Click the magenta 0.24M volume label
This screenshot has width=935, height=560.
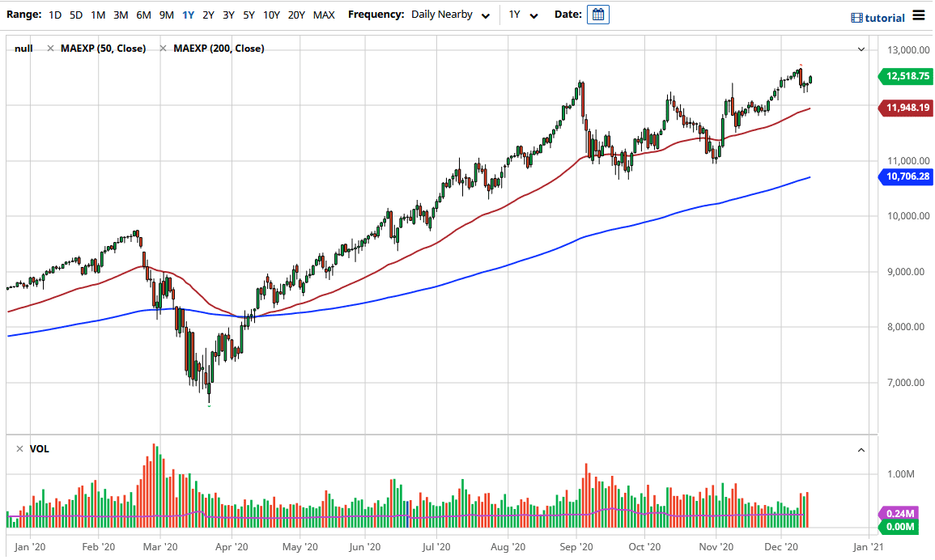[x=901, y=513]
